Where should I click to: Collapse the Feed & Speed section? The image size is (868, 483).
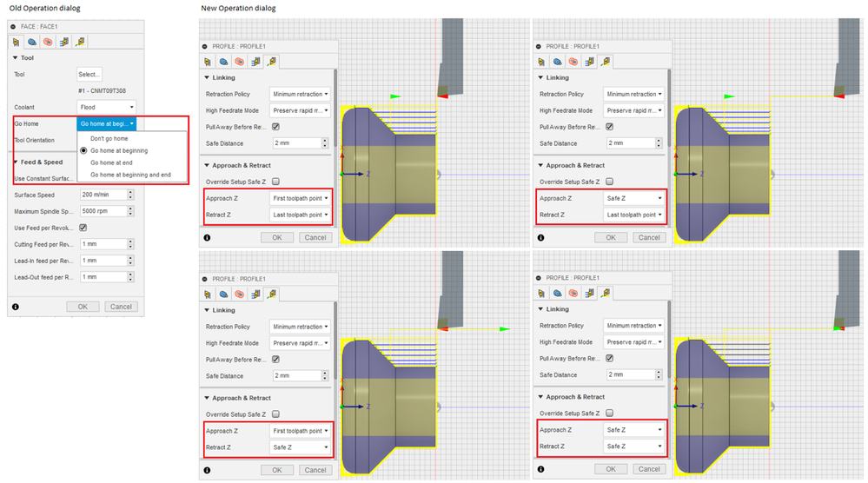click(15, 162)
